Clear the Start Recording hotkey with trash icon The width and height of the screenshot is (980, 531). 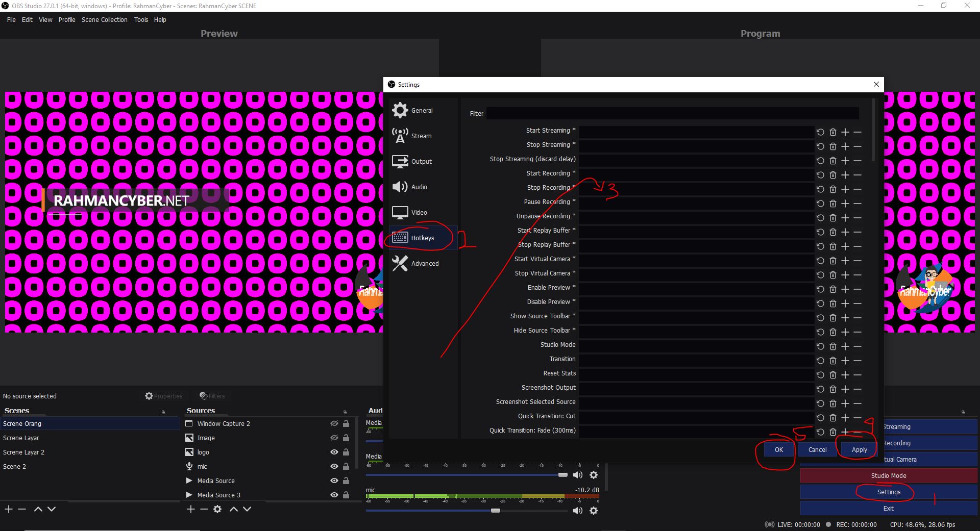pos(832,175)
